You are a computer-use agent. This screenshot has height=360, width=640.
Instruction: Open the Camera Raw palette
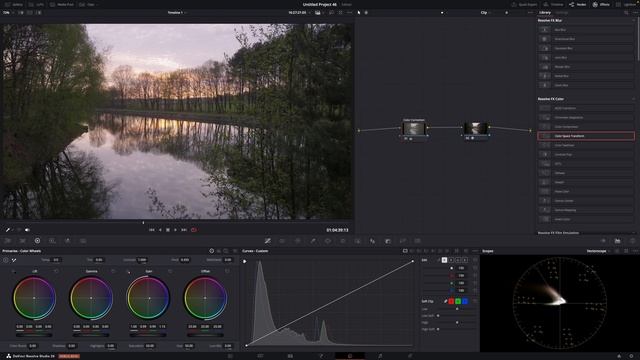tap(7, 241)
